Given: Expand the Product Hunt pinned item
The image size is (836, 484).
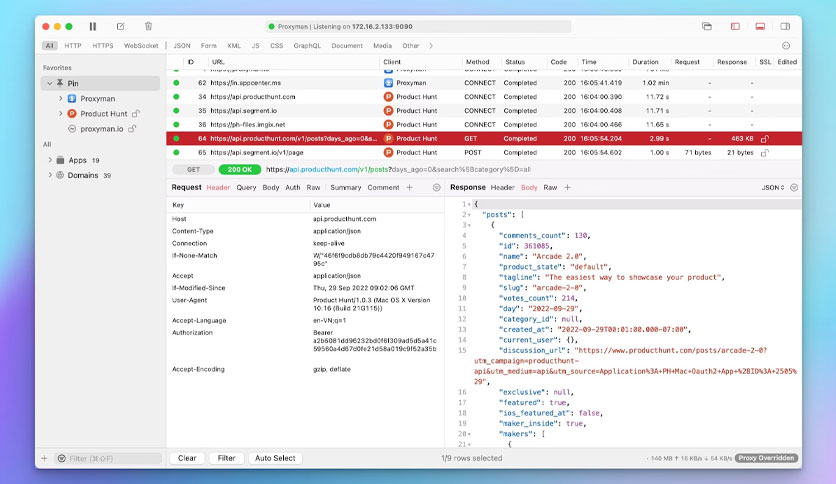Looking at the screenshot, I should [x=60, y=114].
